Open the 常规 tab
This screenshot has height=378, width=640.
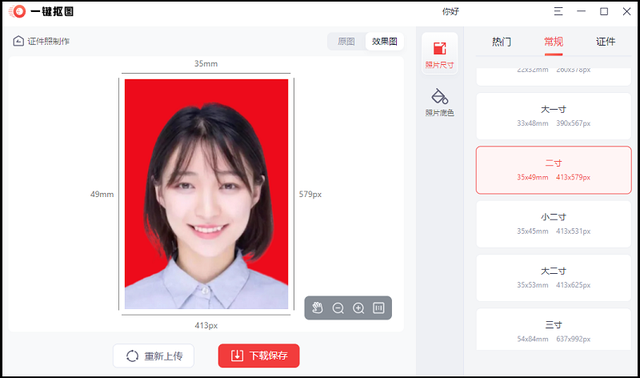coord(553,42)
